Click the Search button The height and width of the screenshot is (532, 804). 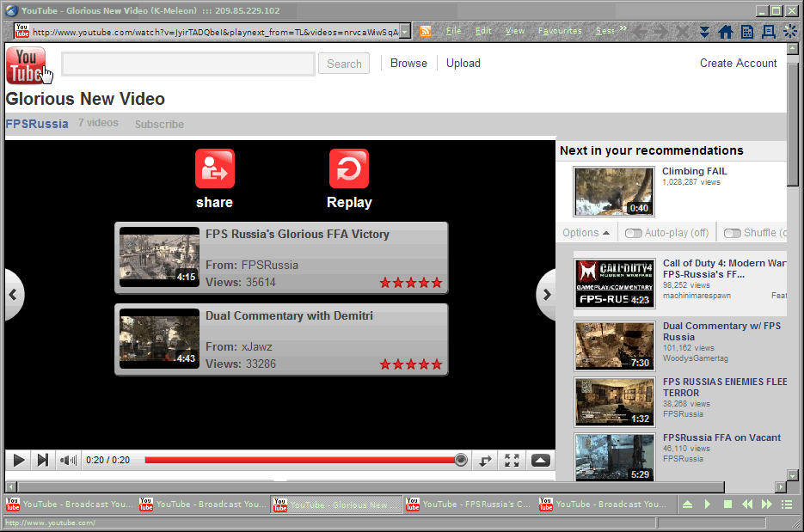344,64
